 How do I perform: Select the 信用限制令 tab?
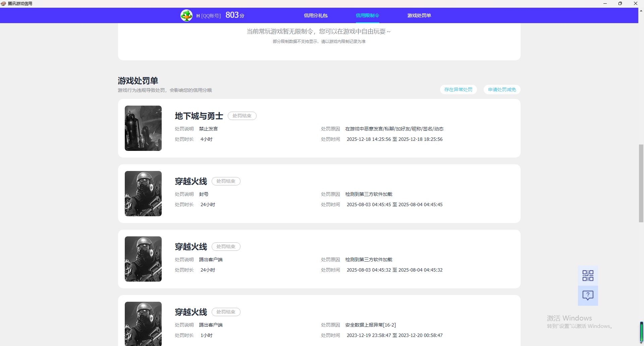coord(367,15)
